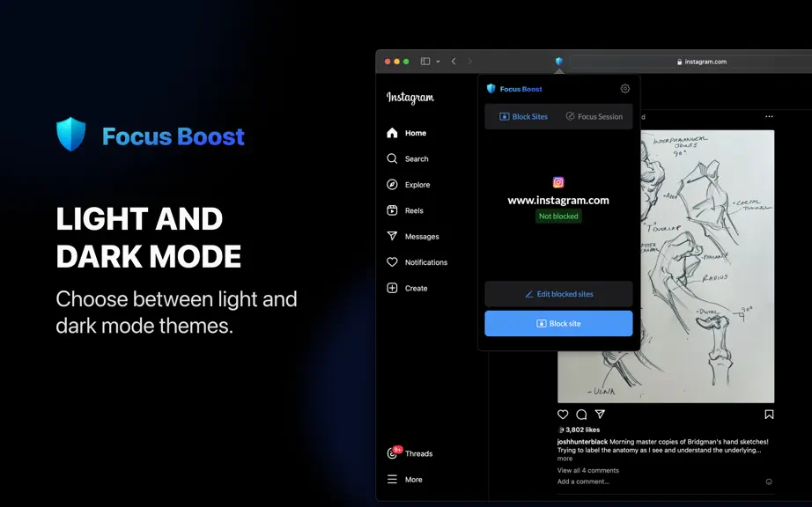The image size is (812, 507).
Task: Open Instagram Search
Action: coord(408,158)
